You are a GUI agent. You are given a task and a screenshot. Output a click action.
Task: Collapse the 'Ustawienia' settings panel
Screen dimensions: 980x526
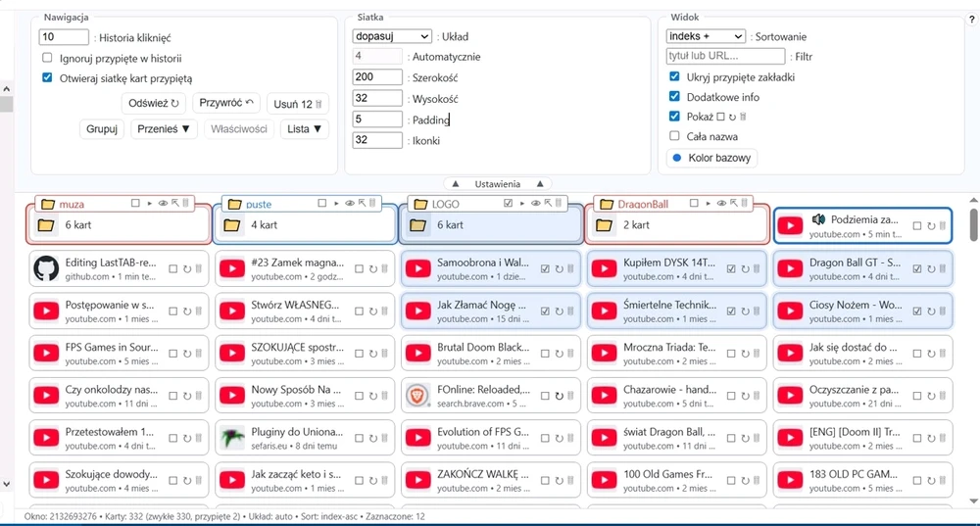coord(497,184)
